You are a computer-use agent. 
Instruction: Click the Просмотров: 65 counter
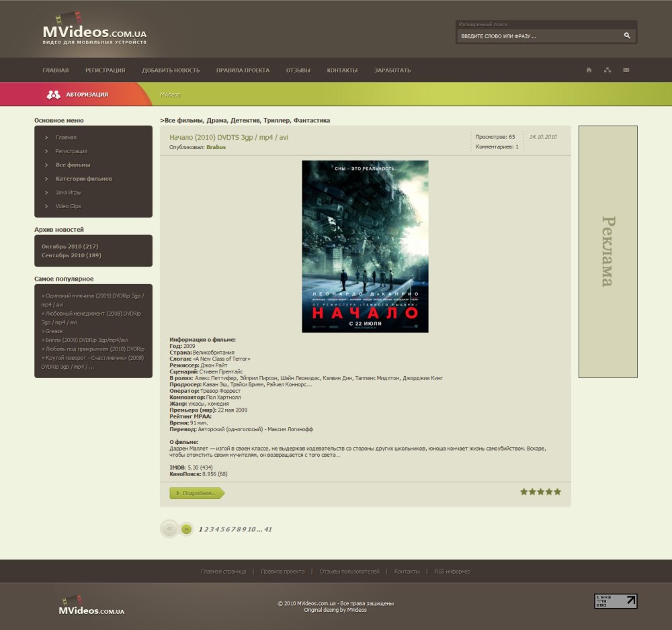495,137
